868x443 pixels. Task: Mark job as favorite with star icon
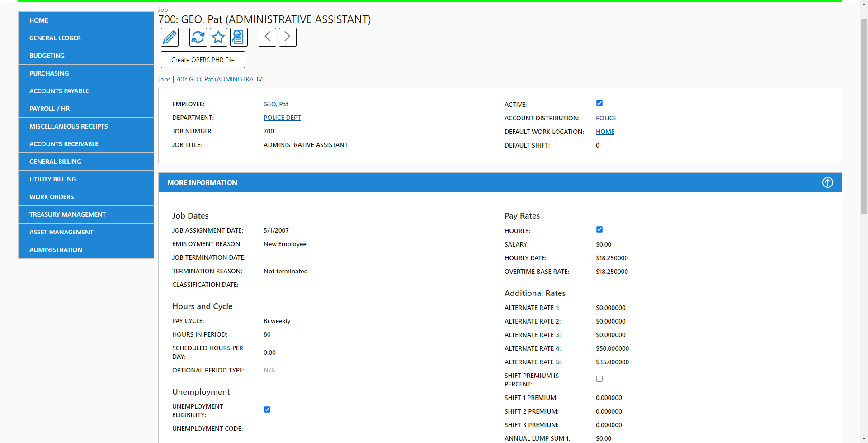[218, 37]
